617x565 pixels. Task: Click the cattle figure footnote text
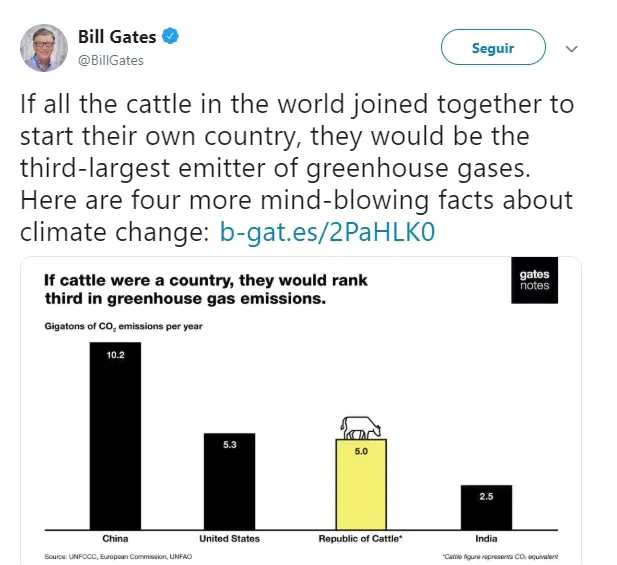[499, 556]
